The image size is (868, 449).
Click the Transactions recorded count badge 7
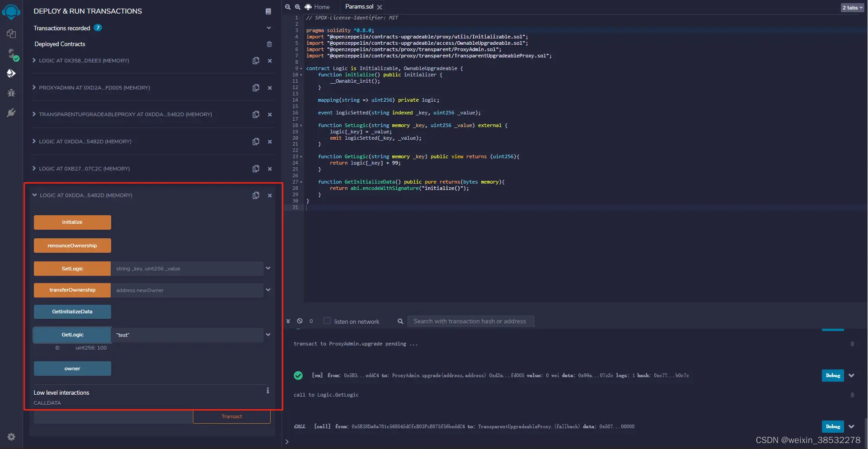(x=98, y=28)
